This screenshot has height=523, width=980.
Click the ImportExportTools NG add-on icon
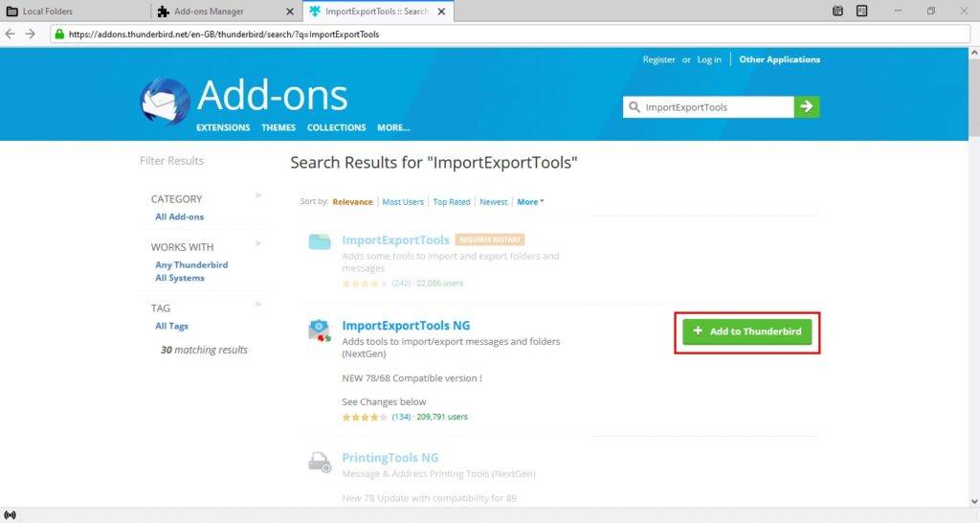(x=320, y=330)
